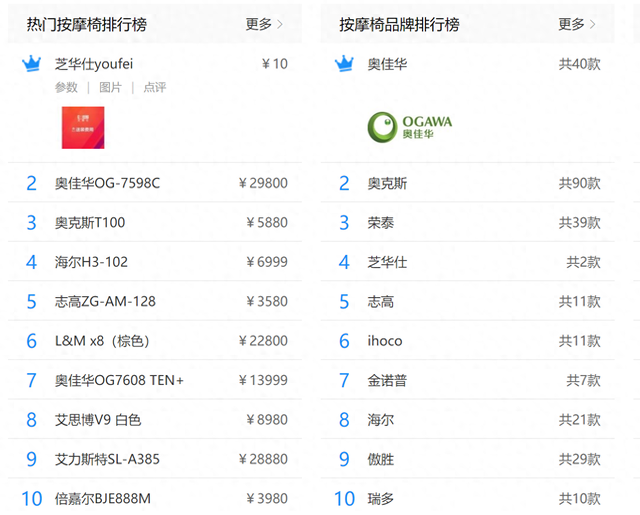Image resolution: width=640 pixels, height=515 pixels.
Task: Click rank number 2 beside 奥佳华OG-7598C
Action: (x=31, y=183)
